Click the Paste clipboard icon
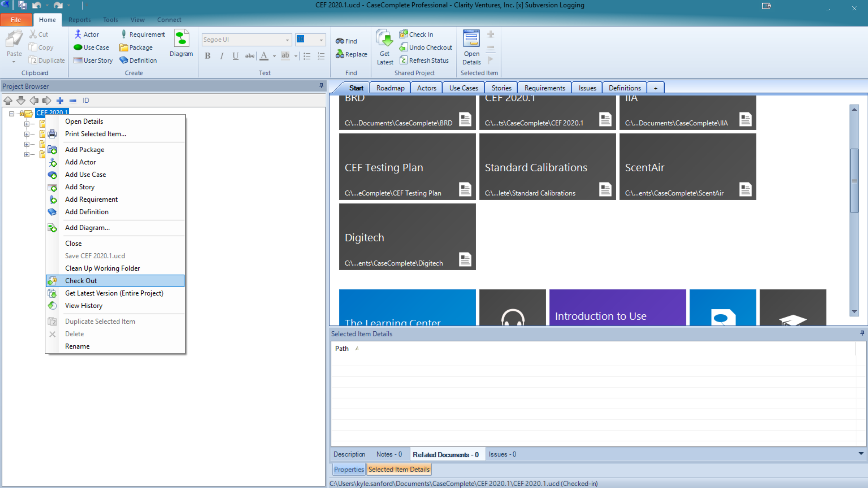The height and width of the screenshot is (488, 868). tap(14, 39)
